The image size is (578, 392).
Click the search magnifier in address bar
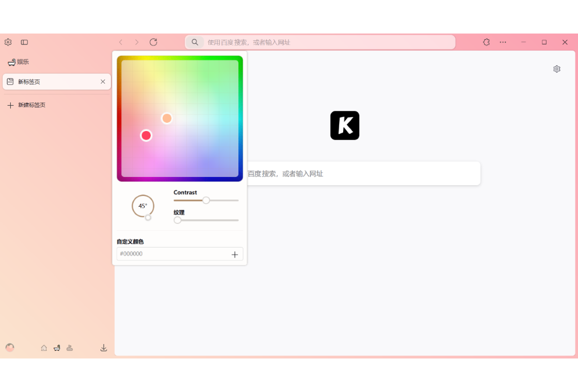point(195,42)
